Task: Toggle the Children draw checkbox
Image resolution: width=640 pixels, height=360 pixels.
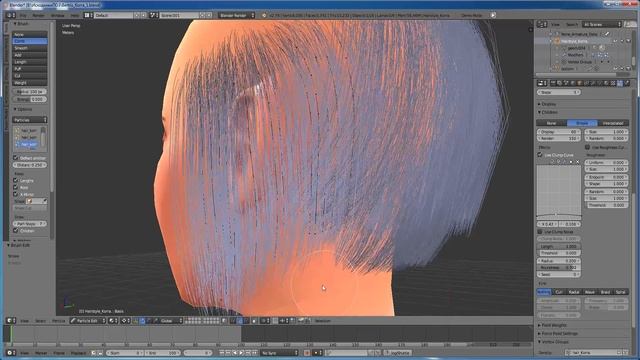Action: [16, 231]
